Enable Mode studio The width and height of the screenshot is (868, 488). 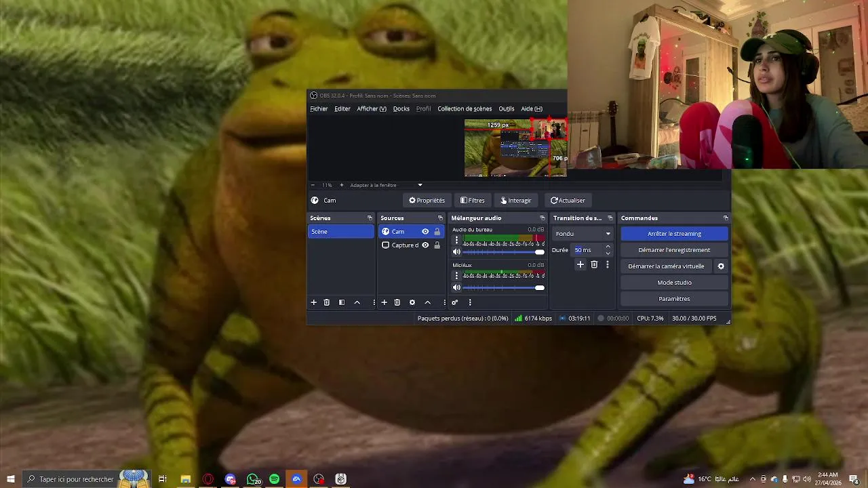(x=674, y=283)
